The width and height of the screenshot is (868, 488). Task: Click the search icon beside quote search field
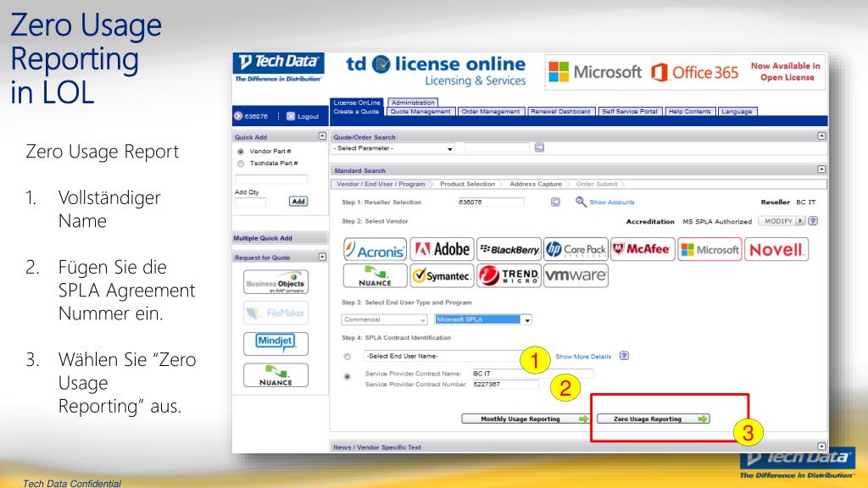539,147
